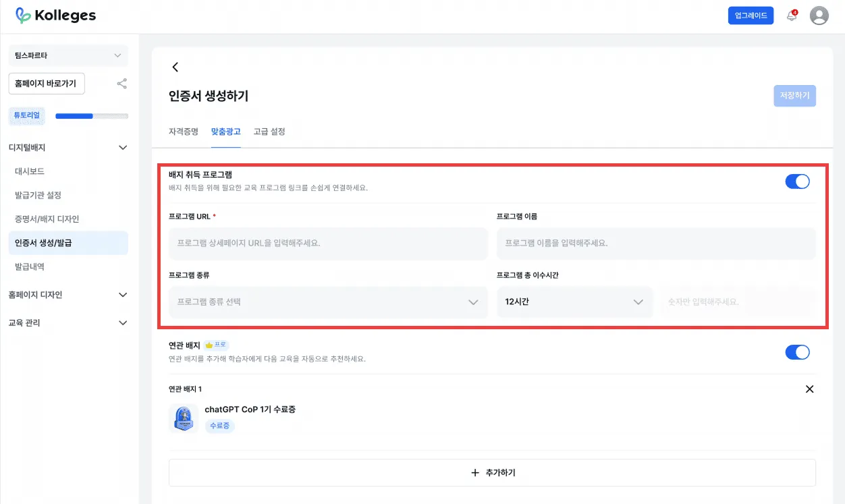Click the 업그레이드 button
The height and width of the screenshot is (504, 845).
(751, 16)
